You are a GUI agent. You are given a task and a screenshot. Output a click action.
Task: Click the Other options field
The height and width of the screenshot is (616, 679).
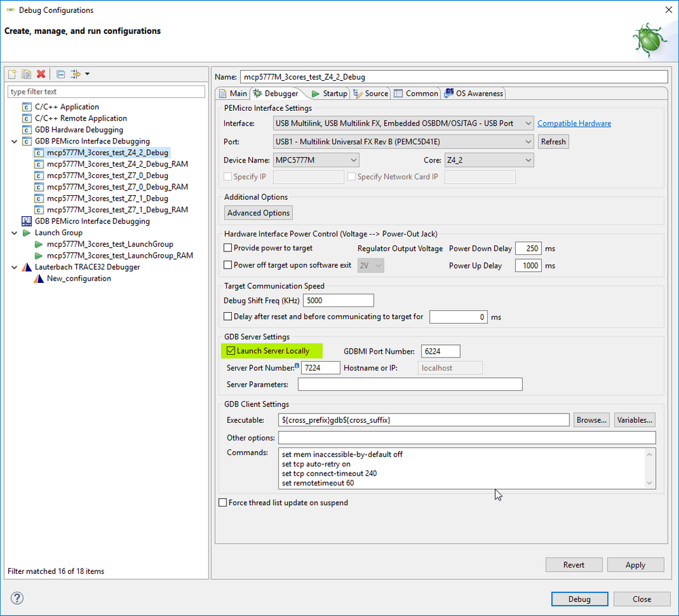(467, 438)
